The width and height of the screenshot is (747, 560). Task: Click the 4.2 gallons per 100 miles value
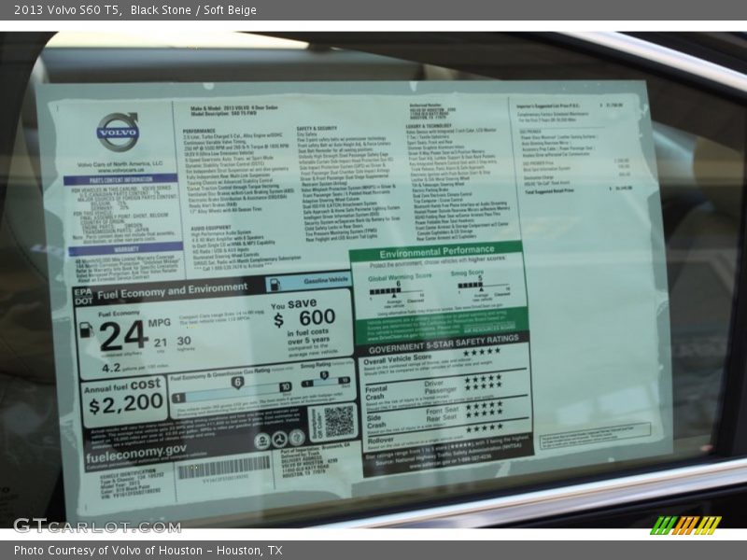pyautogui.click(x=111, y=368)
